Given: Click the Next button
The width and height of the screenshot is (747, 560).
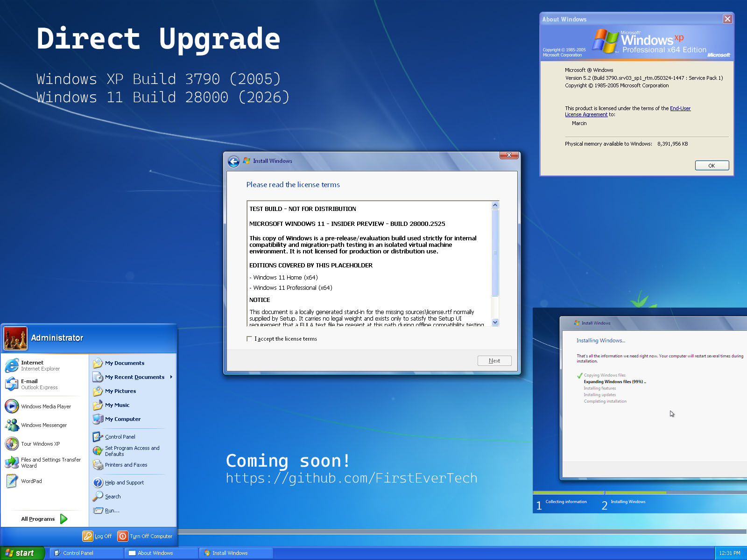Looking at the screenshot, I should point(494,361).
